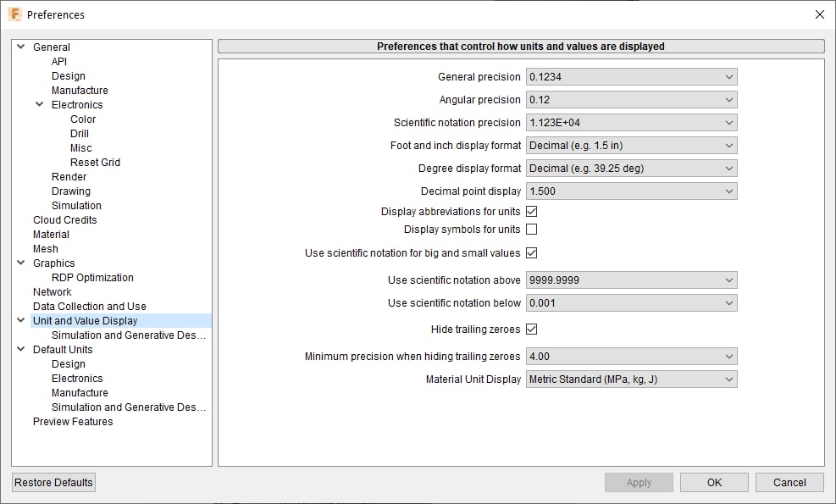Open Color settings under Electronics

coord(83,119)
